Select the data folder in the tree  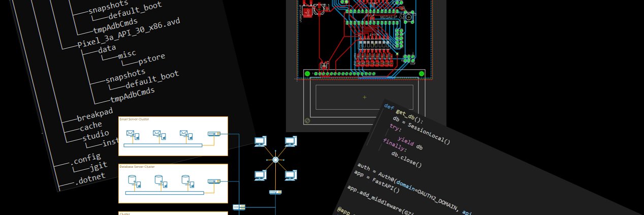[x=107, y=49]
